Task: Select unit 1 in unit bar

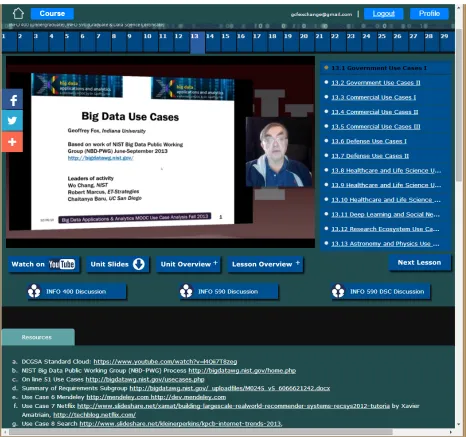Action: pyautogui.click(x=9, y=41)
